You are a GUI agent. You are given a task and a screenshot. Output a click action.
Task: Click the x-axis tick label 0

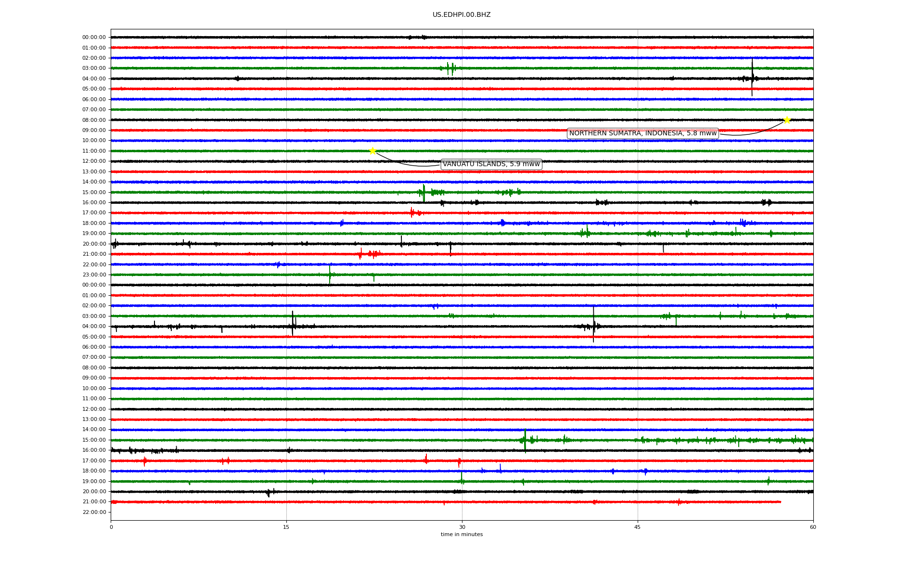tap(111, 527)
